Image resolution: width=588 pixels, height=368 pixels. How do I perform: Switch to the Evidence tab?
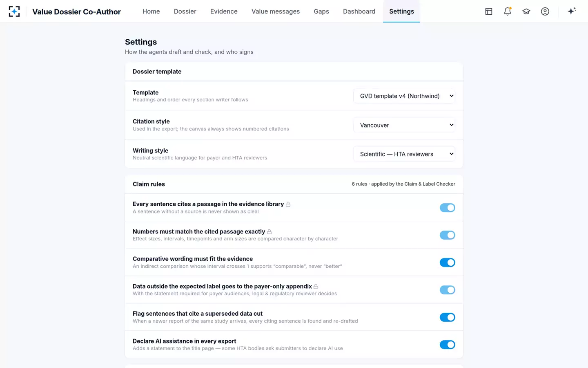[224, 11]
